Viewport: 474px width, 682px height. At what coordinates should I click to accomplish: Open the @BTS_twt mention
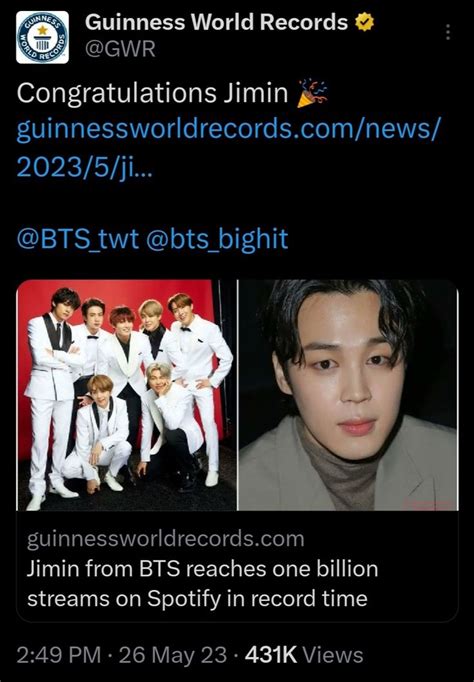point(78,239)
